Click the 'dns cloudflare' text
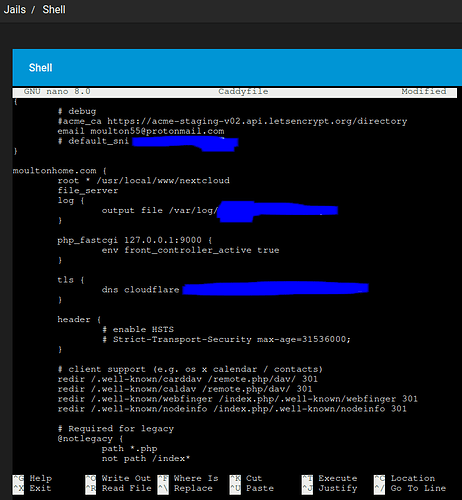This screenshot has height=500, width=462. tap(140, 290)
